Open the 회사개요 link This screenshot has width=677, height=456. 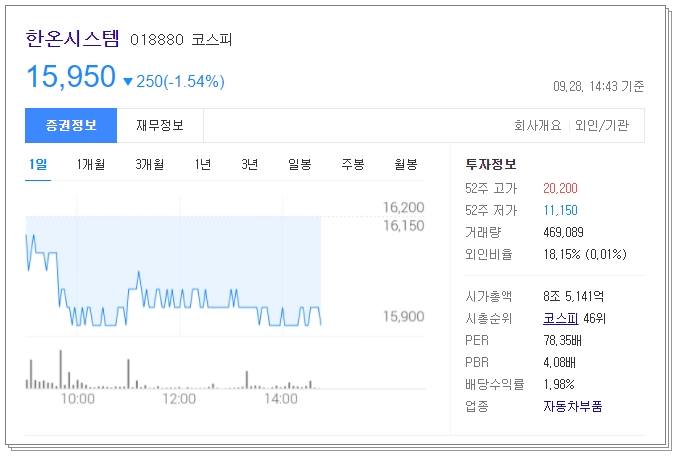pos(538,125)
